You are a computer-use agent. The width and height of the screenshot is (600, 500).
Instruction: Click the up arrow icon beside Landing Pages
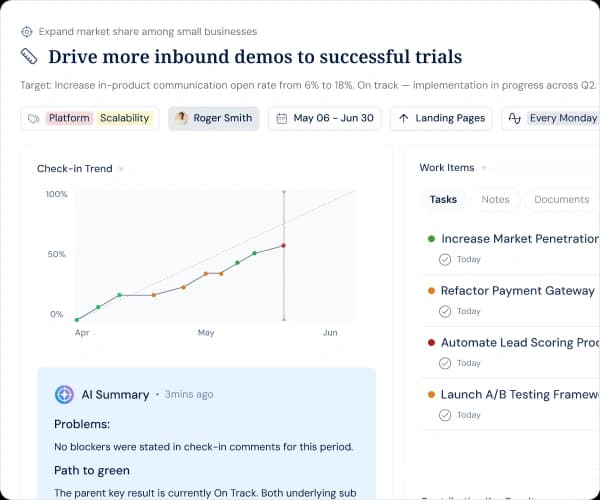click(x=404, y=118)
